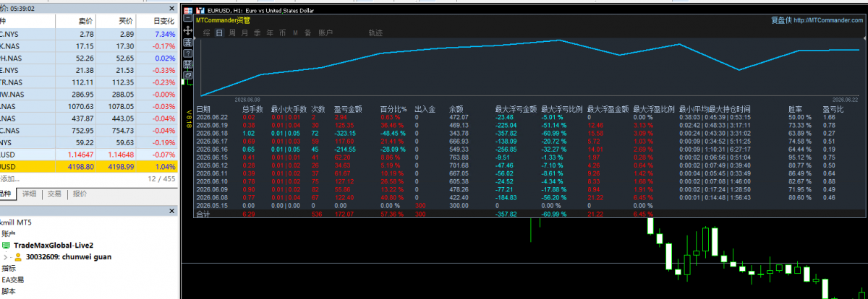Open the M tab in MTCommander
This screenshot has width=868, height=299.
pyautogui.click(x=295, y=33)
